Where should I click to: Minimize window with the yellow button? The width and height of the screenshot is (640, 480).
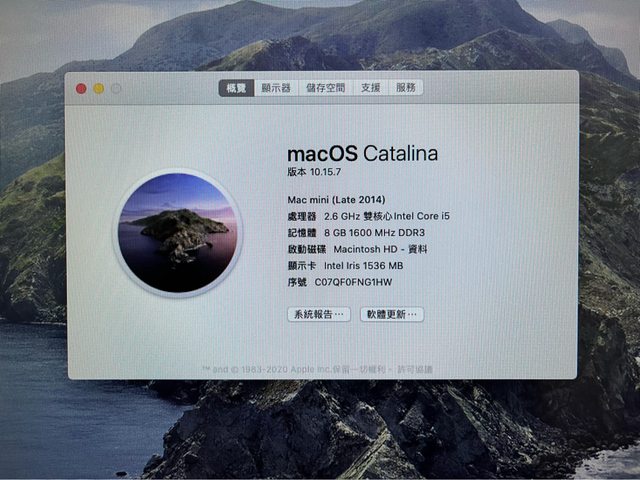99,88
